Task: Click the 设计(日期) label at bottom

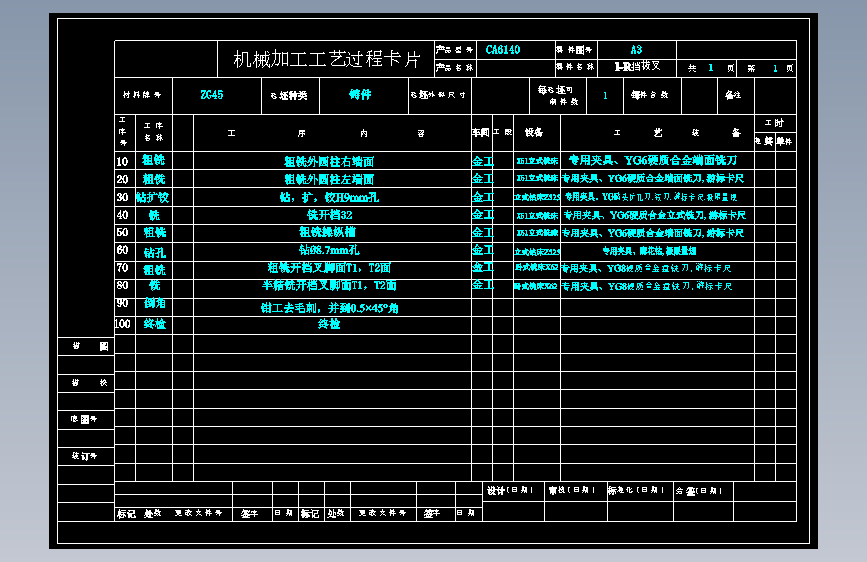Action: (509, 491)
